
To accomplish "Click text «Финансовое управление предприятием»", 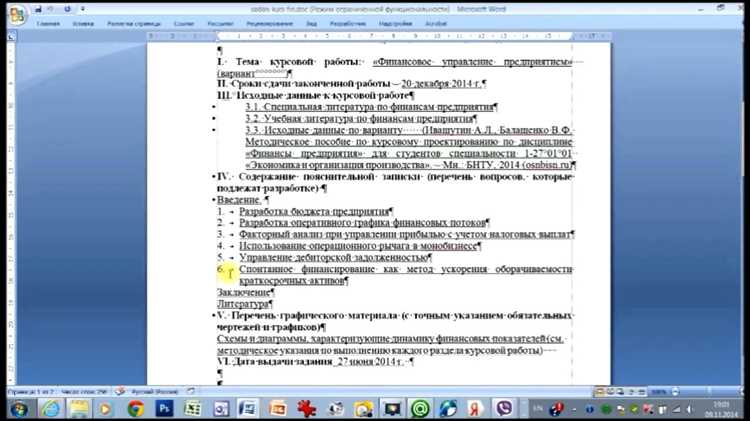I will [472, 62].
